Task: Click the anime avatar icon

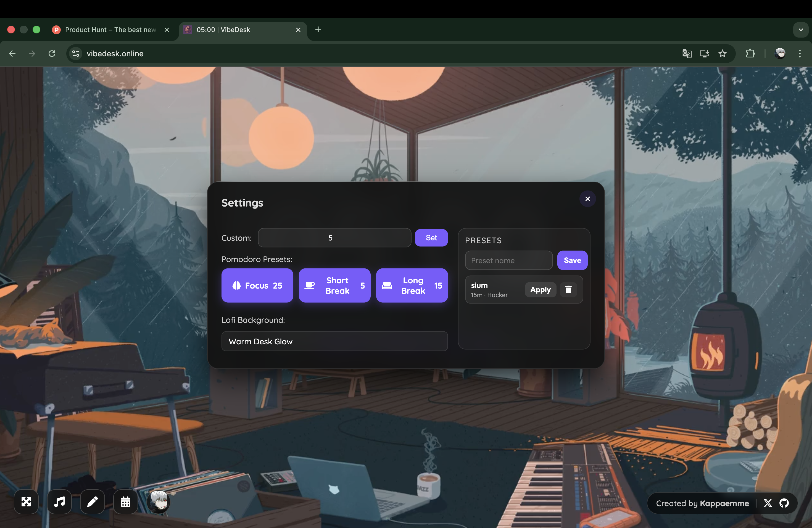Action: tap(158, 501)
